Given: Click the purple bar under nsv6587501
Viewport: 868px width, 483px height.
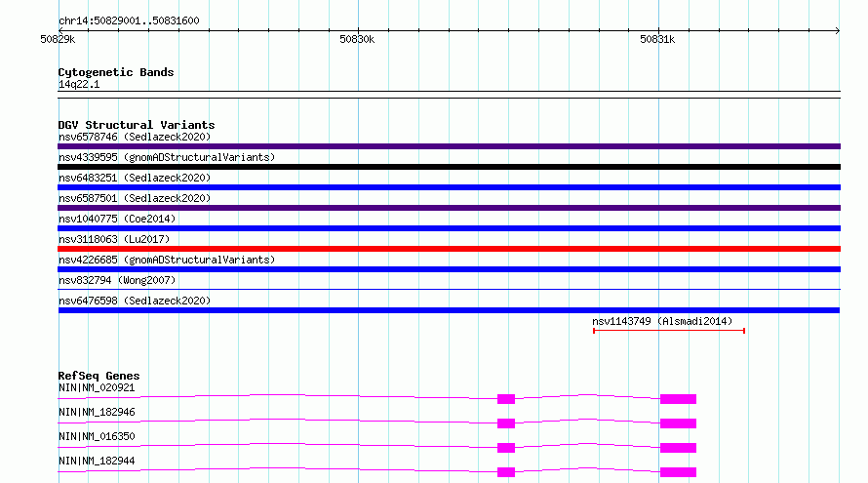Looking at the screenshot, I should (x=449, y=208).
